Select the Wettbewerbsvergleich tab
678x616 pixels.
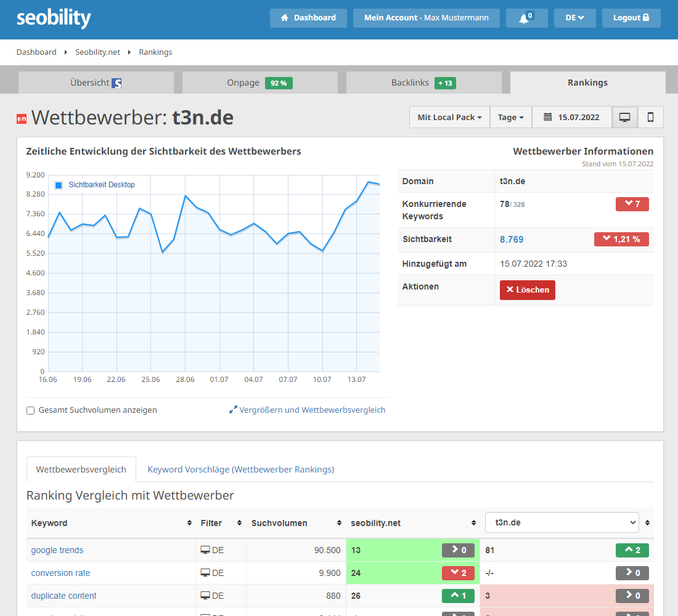coord(81,469)
